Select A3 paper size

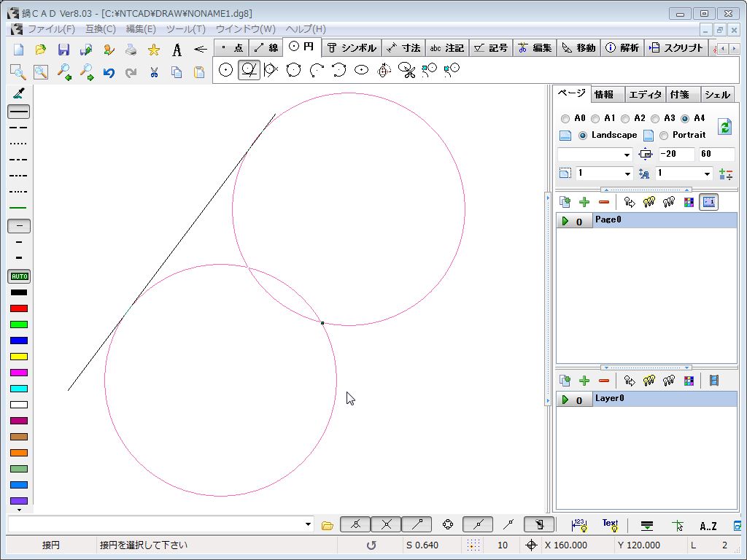pos(655,119)
